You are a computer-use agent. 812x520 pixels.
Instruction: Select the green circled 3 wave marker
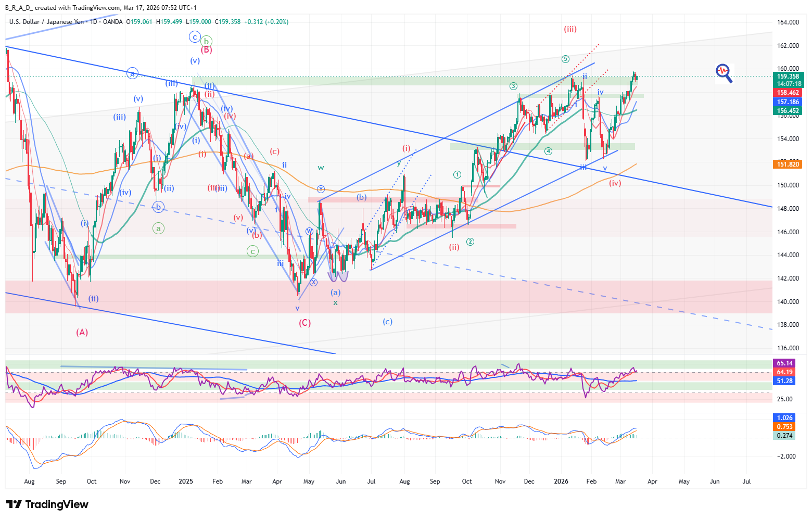pyautogui.click(x=513, y=86)
